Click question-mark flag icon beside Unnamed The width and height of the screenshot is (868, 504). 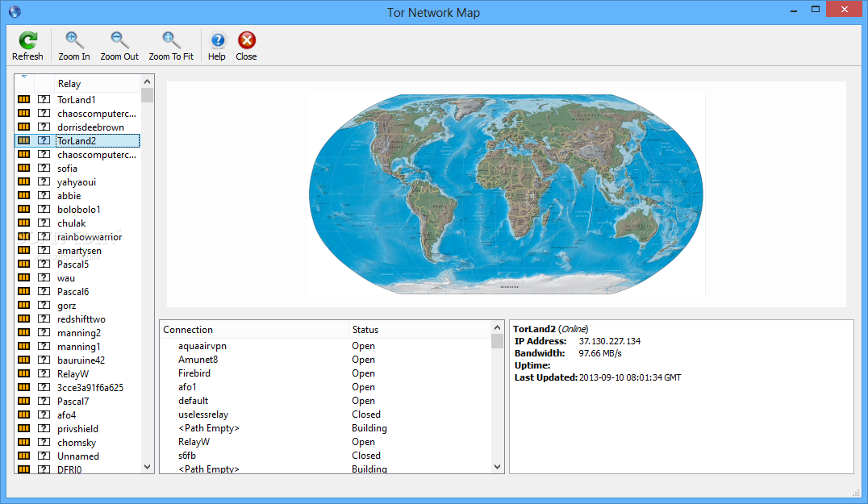click(x=44, y=456)
